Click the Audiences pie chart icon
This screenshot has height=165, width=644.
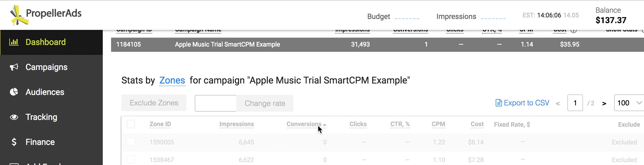tap(14, 92)
